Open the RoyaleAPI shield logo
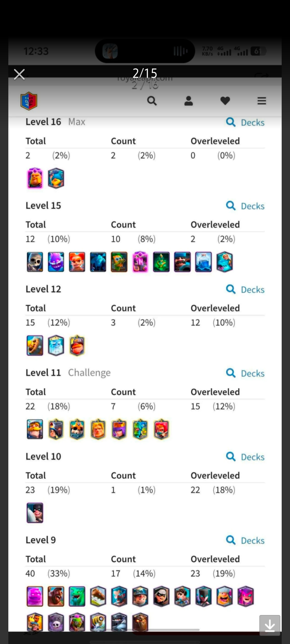Image resolution: width=290 pixels, height=644 pixels. [x=29, y=101]
